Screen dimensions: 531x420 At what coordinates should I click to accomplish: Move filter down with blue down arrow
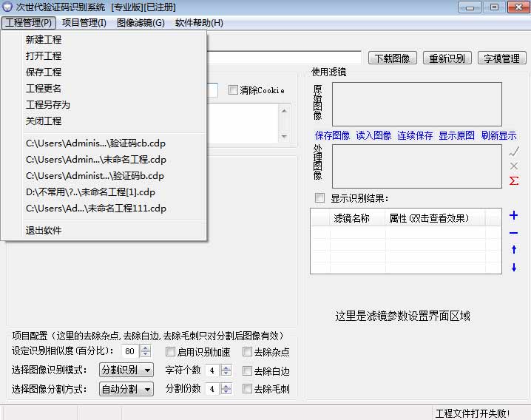pyautogui.click(x=514, y=268)
